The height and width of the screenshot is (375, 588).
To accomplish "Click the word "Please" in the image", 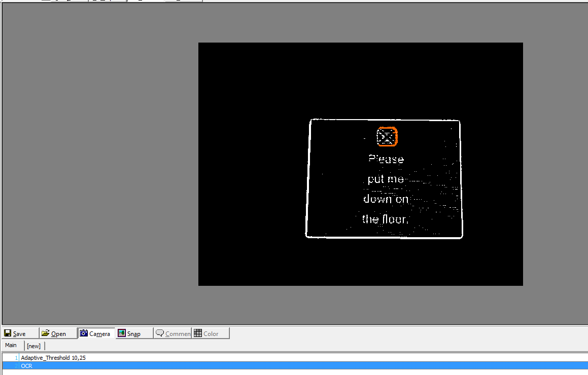I will pos(386,159).
